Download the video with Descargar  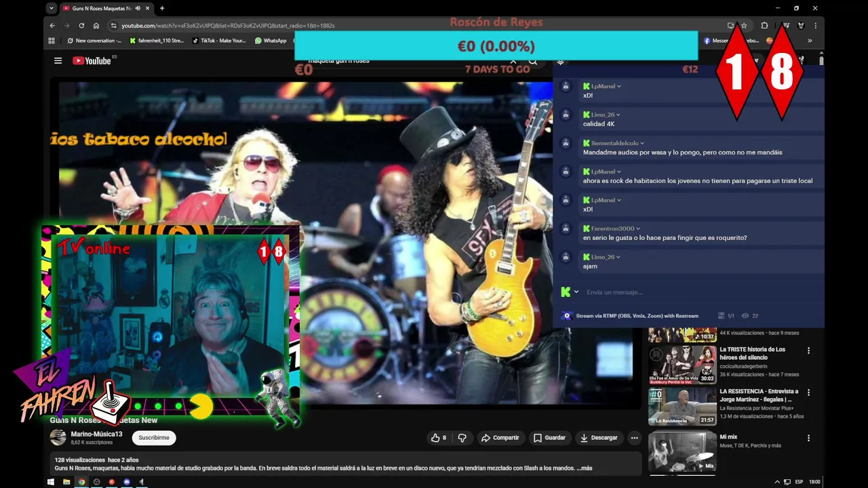click(599, 438)
